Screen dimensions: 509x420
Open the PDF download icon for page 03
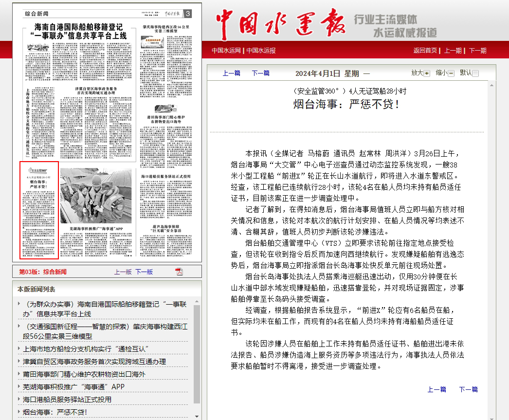(x=179, y=272)
